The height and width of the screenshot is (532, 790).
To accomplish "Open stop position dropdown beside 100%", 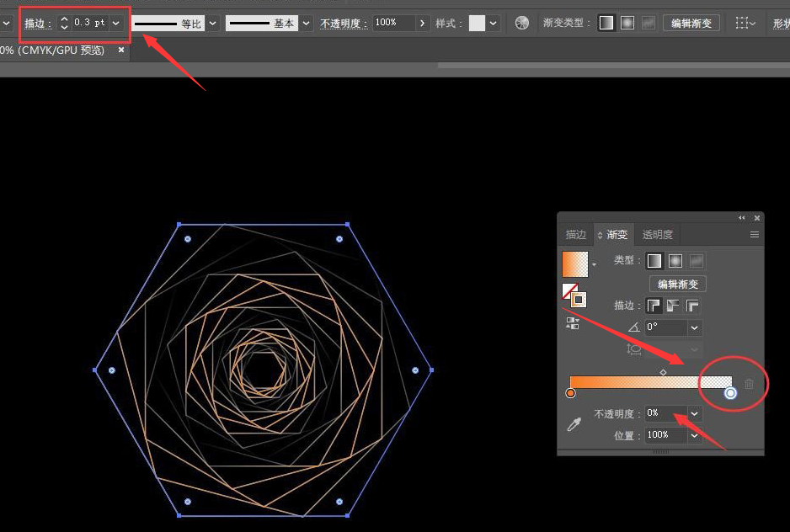I will click(x=695, y=435).
